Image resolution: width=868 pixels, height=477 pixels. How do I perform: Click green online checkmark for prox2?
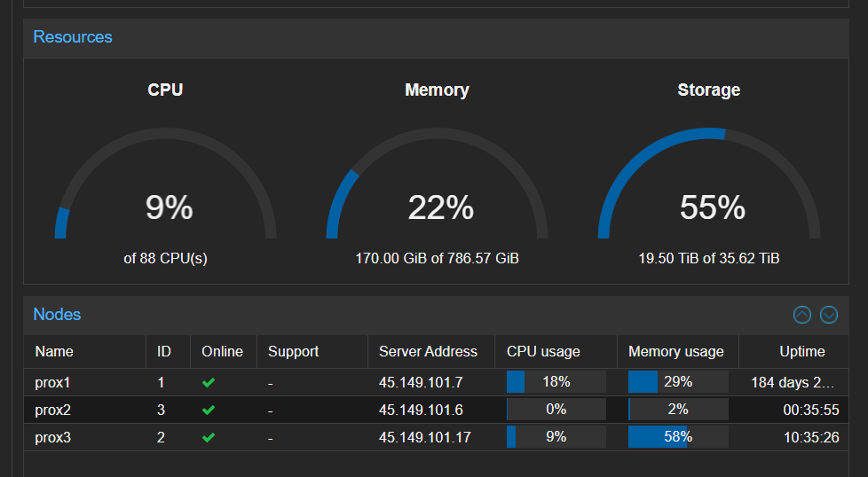(209, 411)
